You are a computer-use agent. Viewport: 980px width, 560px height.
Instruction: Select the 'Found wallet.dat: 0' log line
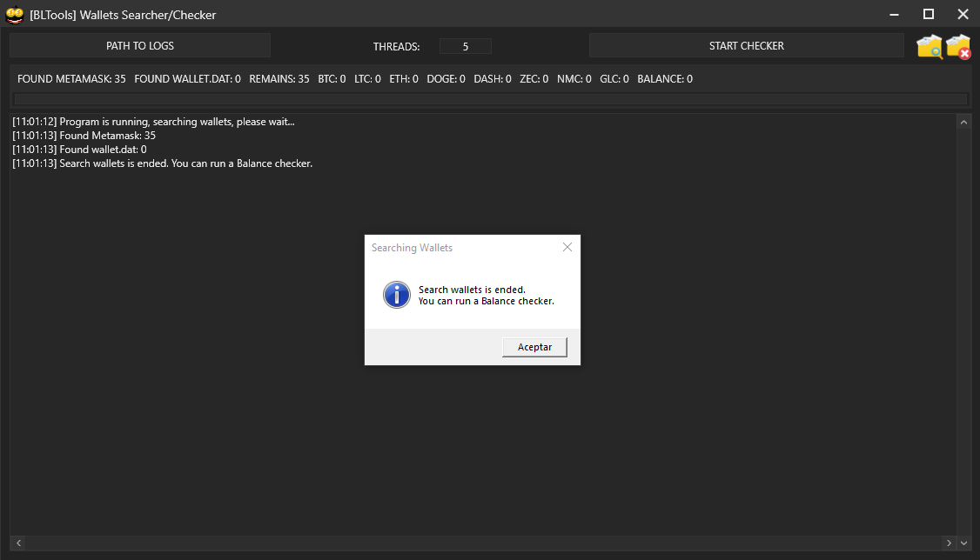click(x=79, y=150)
